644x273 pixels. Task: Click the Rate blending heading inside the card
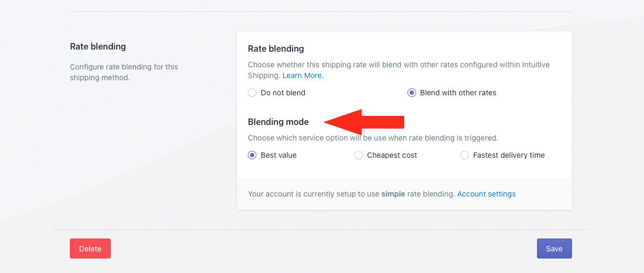pyautogui.click(x=276, y=48)
